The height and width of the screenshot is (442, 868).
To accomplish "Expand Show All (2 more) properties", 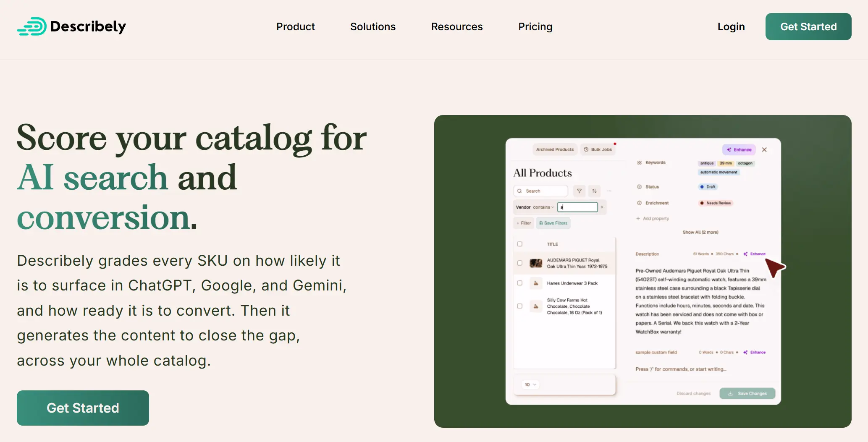I will (x=700, y=232).
